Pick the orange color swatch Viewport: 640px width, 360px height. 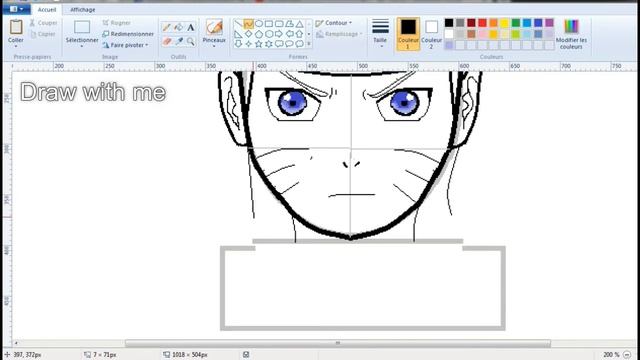[493, 22]
